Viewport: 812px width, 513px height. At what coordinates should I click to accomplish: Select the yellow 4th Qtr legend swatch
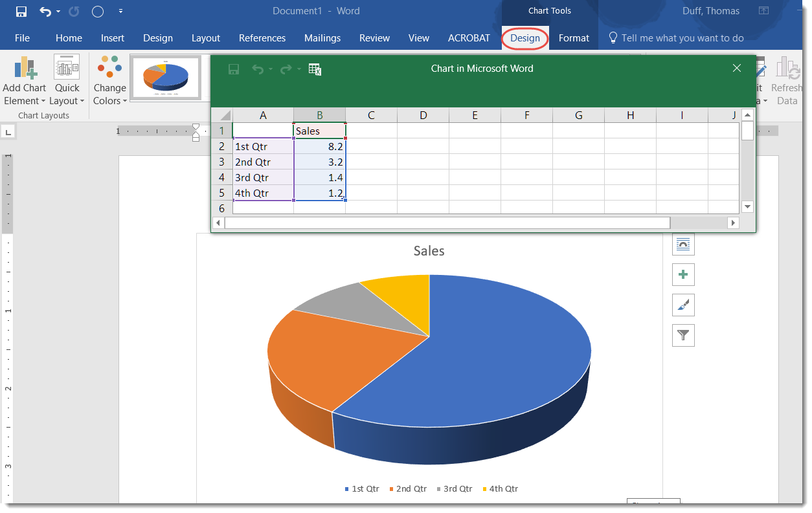click(x=484, y=488)
